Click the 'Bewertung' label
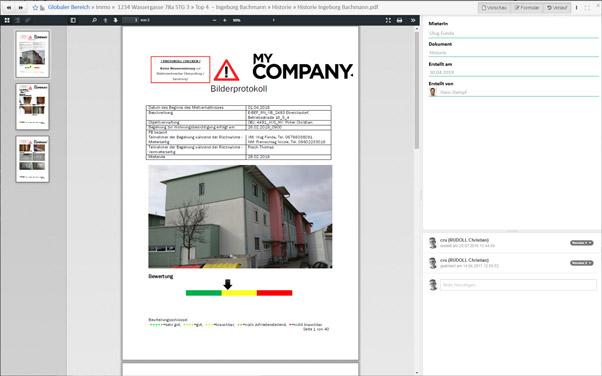Viewport: 602px width, 376px height. 160,276
